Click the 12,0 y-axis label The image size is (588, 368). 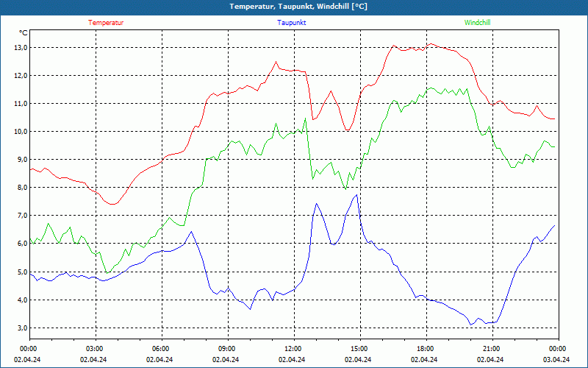(21, 76)
